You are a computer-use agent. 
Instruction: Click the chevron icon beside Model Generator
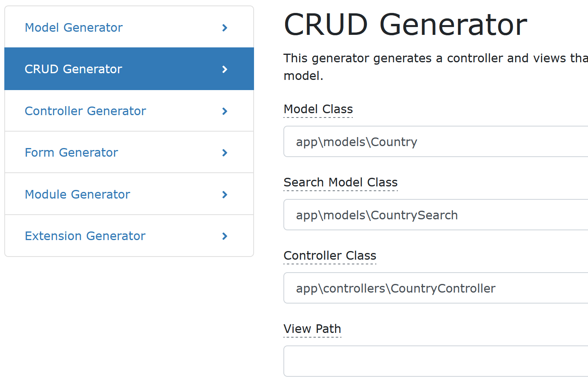coord(225,28)
